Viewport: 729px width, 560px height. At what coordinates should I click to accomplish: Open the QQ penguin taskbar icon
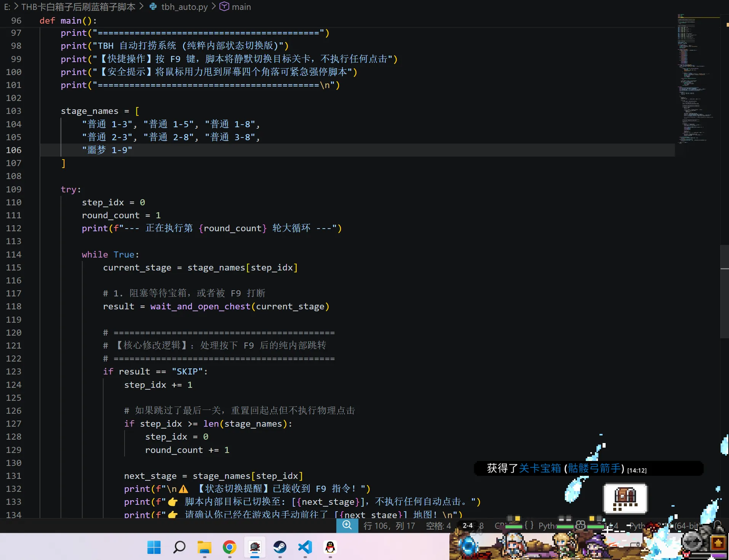click(x=330, y=547)
